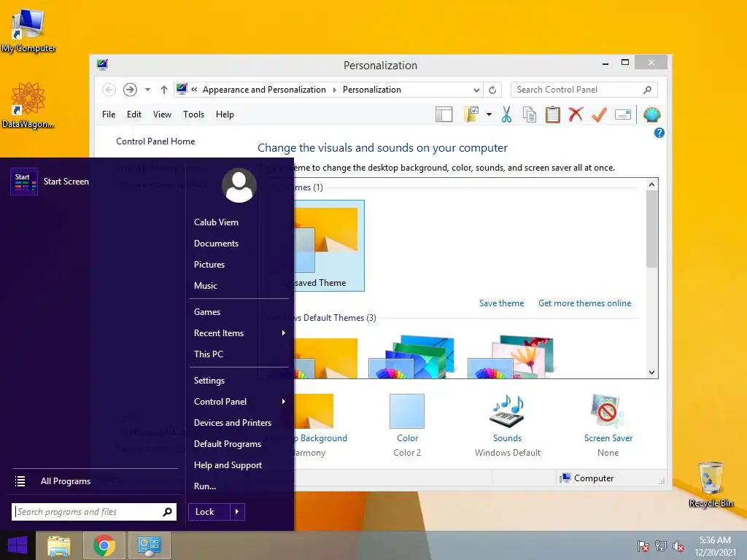Click the Forward navigation arrow
The image size is (747, 560).
tap(130, 90)
